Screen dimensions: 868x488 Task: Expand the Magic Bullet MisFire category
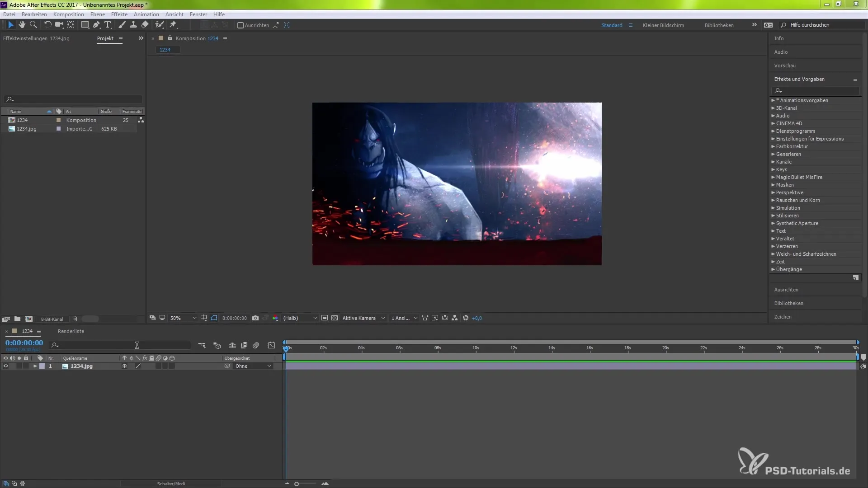tap(773, 177)
